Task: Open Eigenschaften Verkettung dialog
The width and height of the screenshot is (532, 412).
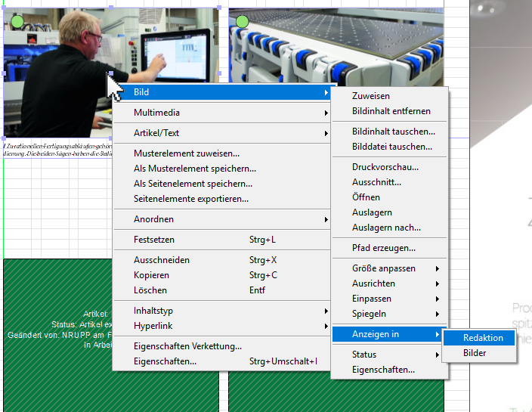Action: 187,346
